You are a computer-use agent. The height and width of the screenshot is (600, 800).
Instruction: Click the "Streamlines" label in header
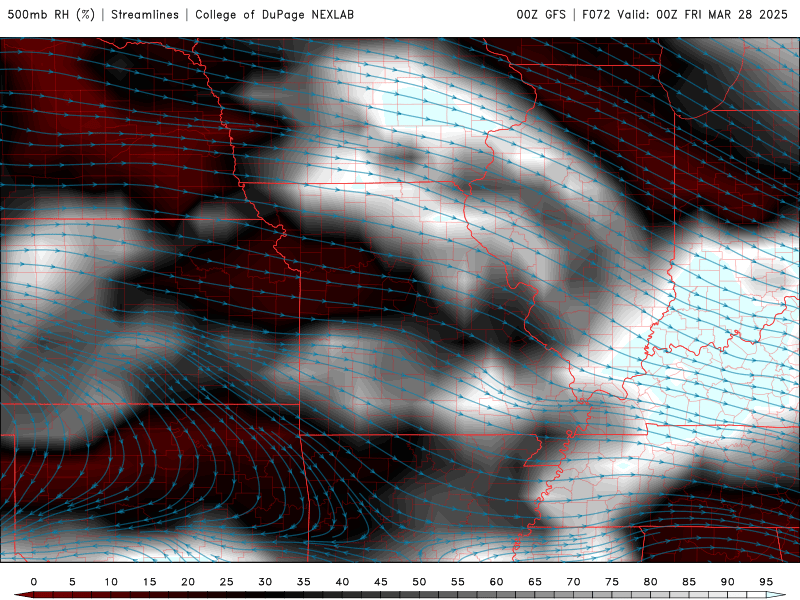point(145,14)
